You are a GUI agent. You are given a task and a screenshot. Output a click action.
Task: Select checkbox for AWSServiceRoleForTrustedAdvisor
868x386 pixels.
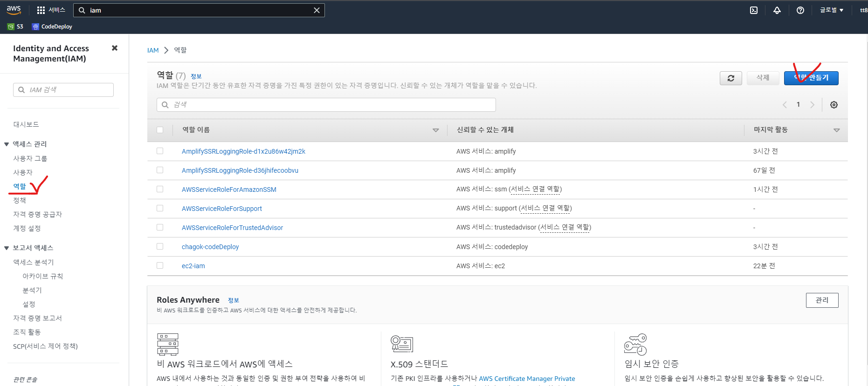point(160,227)
